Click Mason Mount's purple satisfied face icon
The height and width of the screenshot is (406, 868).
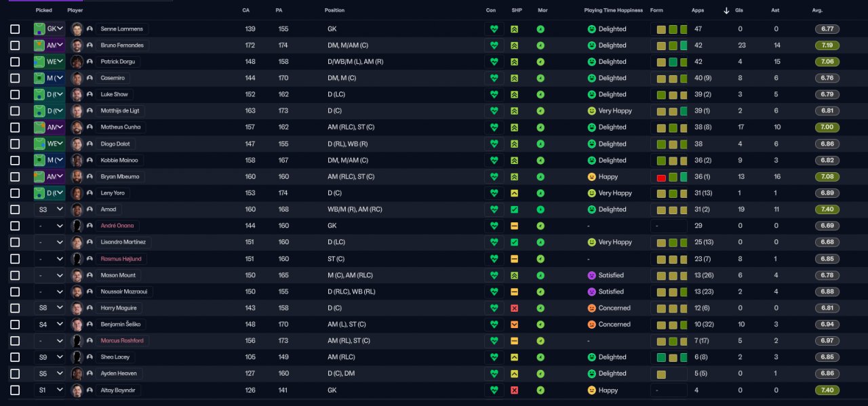(591, 275)
